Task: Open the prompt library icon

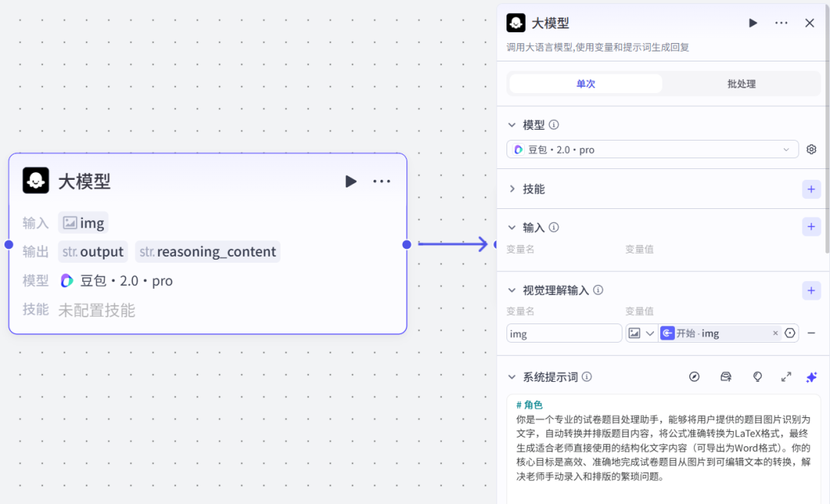Action: (725, 376)
